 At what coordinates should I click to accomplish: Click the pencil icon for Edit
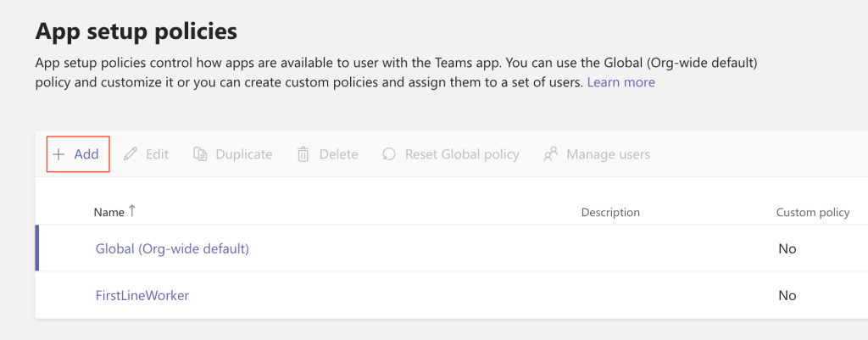click(x=131, y=154)
